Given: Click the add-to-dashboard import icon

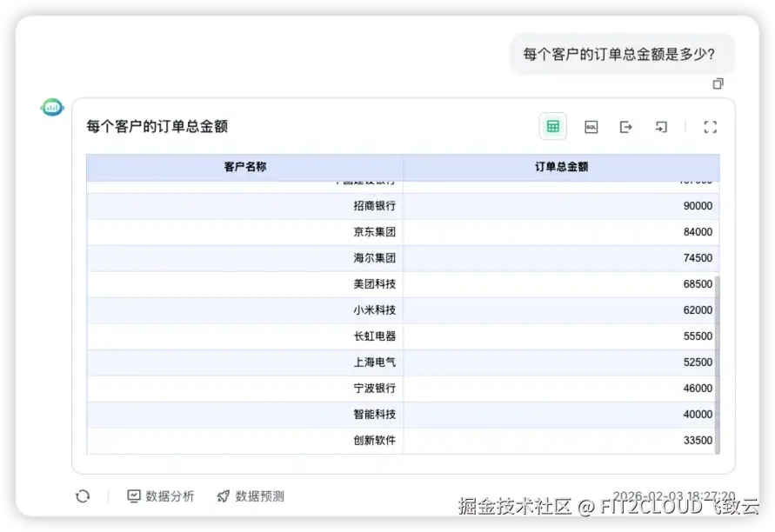Looking at the screenshot, I should 661,127.
